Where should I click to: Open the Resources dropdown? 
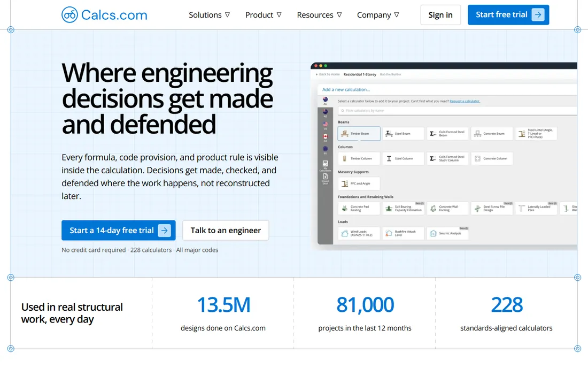pos(319,15)
